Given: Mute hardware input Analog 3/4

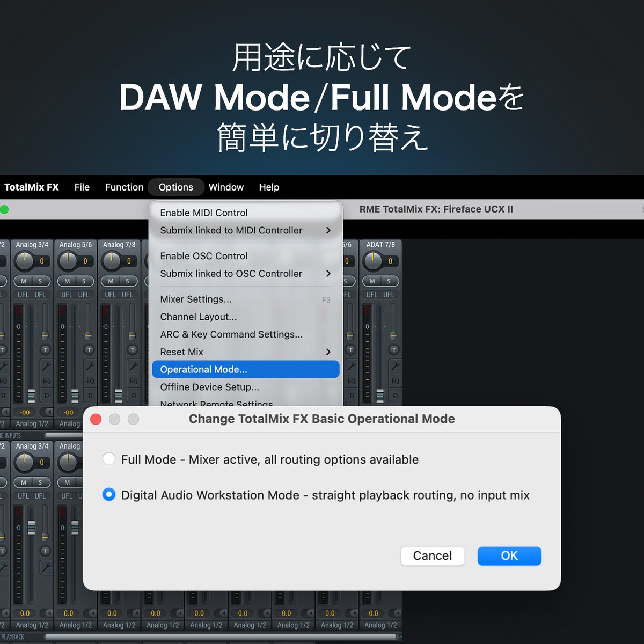Looking at the screenshot, I should (x=24, y=281).
